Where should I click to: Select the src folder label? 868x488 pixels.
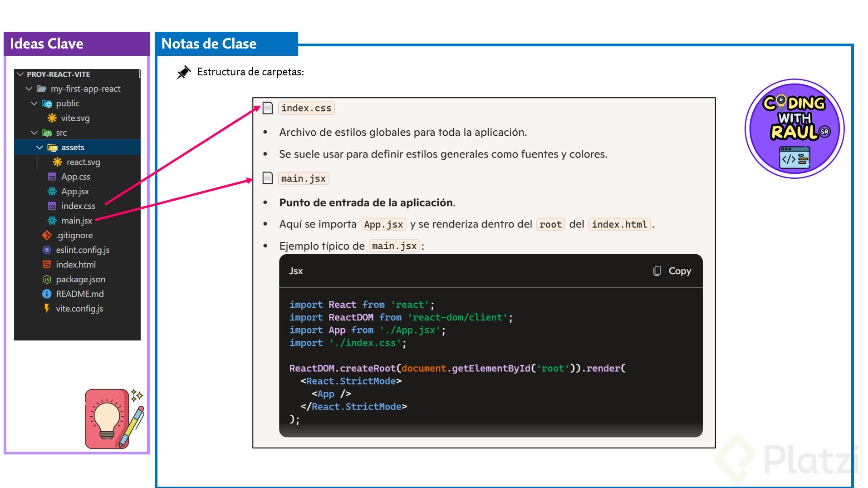click(x=61, y=133)
